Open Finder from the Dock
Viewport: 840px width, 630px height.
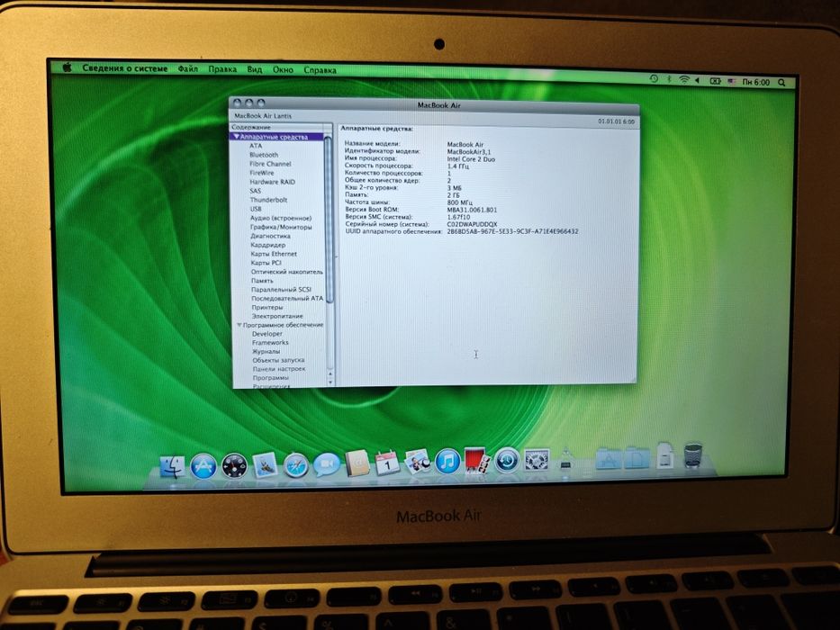pyautogui.click(x=173, y=465)
